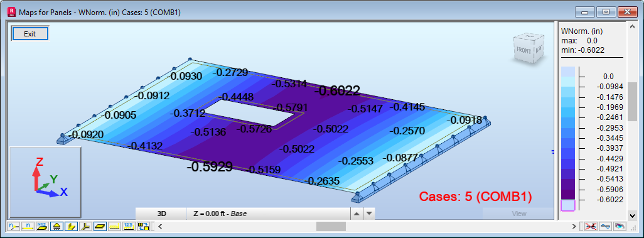Screen dimensions: 644x238
Task: Click the min: -0.6022 legend text
Action: (582, 50)
